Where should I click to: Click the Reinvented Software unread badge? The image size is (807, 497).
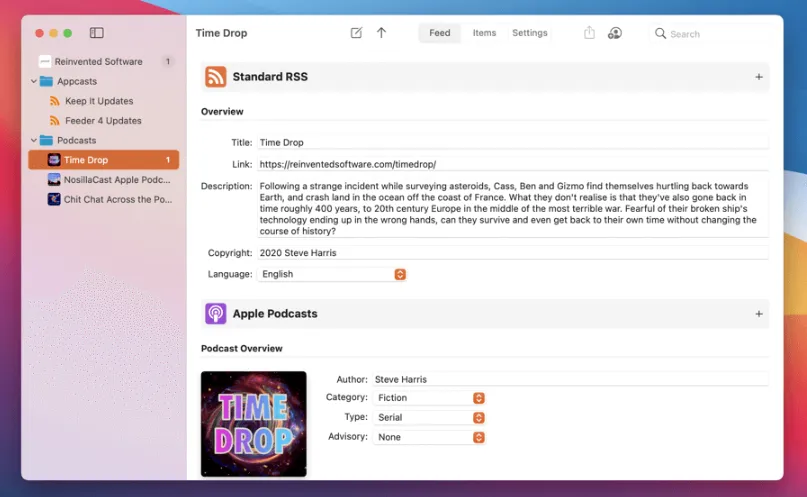pyautogui.click(x=167, y=61)
